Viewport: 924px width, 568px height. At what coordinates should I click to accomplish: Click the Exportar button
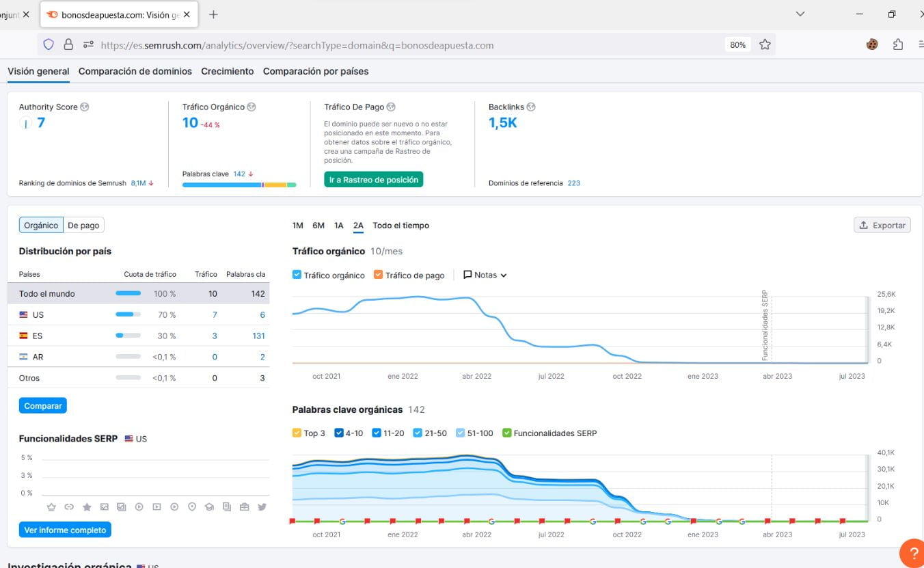point(882,226)
